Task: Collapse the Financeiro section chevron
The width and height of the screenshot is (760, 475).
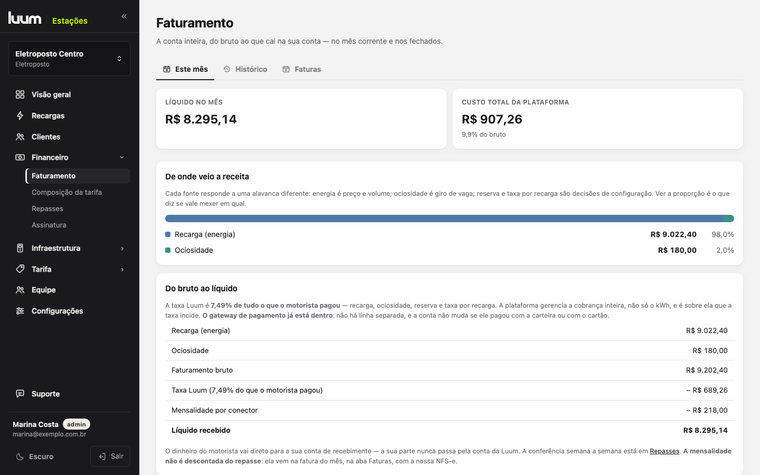Action: 122,158
